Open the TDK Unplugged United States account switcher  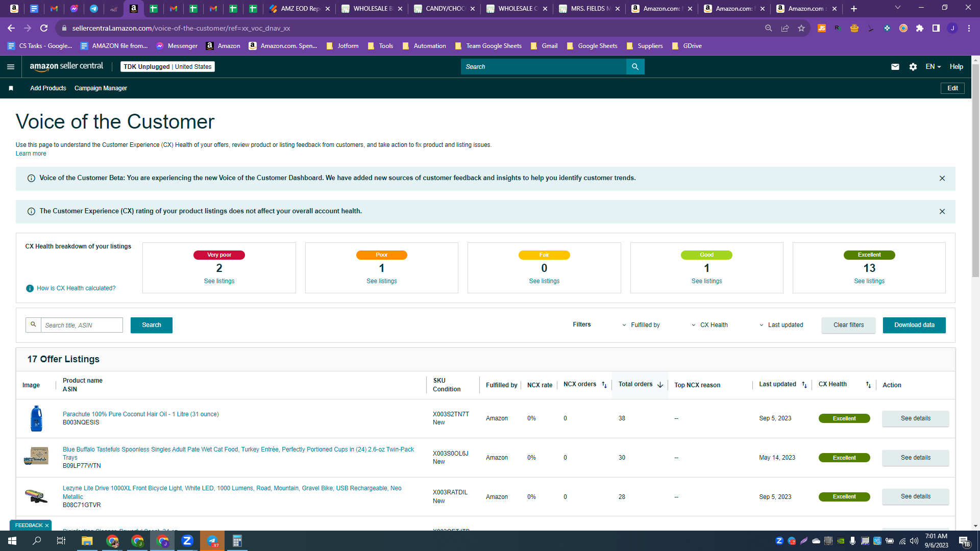[x=167, y=67]
